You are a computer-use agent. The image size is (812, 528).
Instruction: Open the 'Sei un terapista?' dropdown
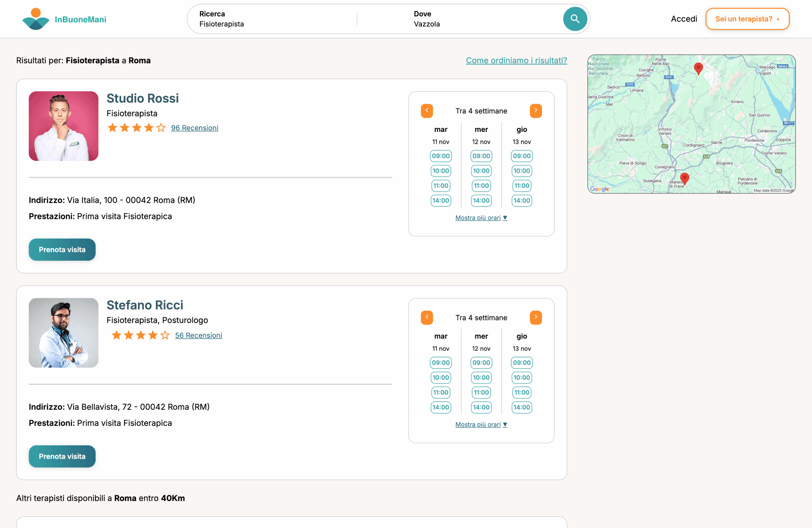click(x=747, y=19)
